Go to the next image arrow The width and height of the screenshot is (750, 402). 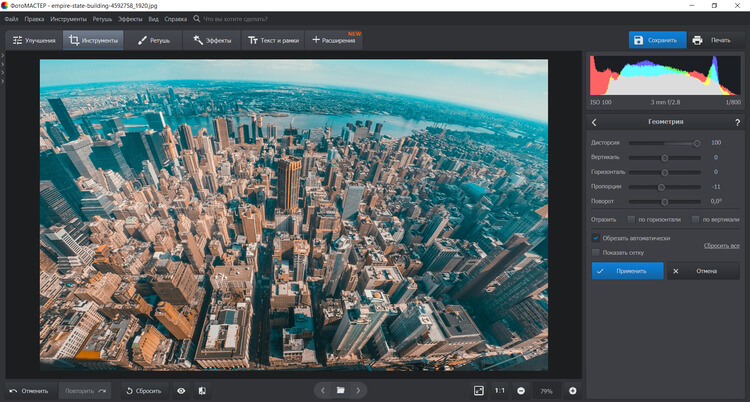pos(358,390)
